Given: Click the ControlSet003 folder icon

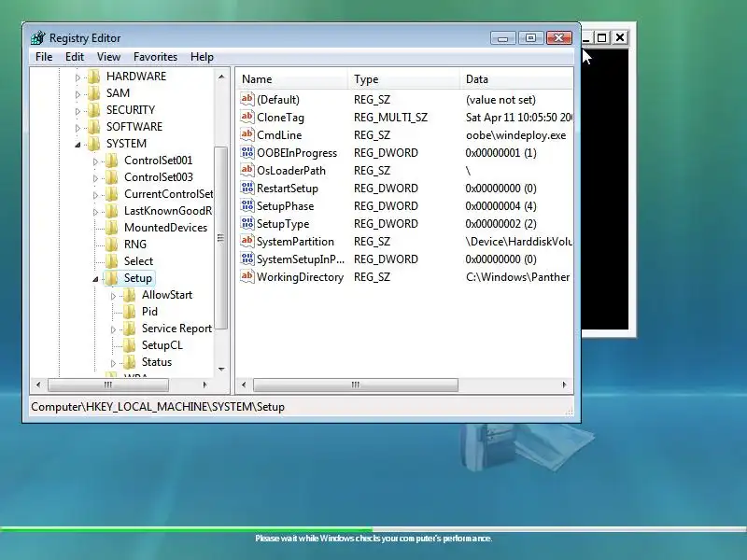Looking at the screenshot, I should point(111,177).
